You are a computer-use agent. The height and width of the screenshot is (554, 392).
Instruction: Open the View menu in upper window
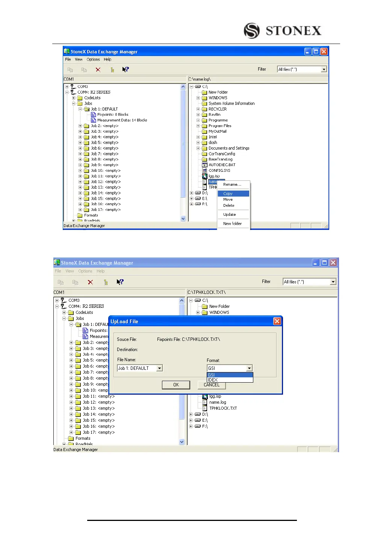pos(79,59)
